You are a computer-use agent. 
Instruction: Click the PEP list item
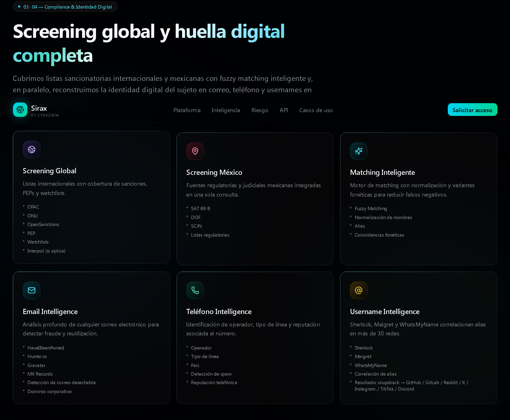(31, 233)
